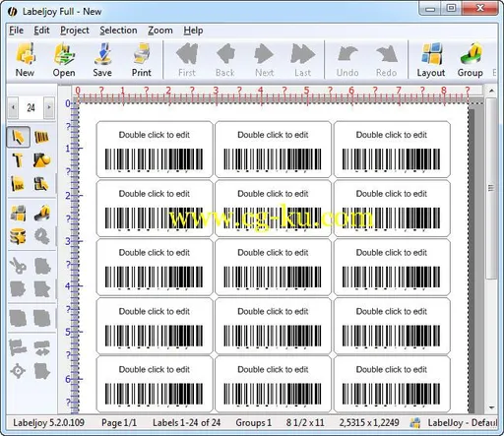504x436 pixels.
Task: Click the New project toolbar icon
Action: 25,60
